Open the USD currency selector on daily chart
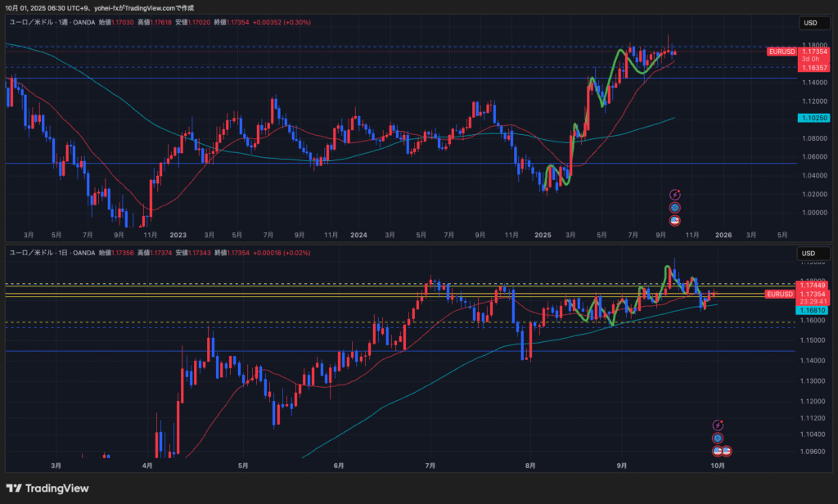 [x=810, y=254]
